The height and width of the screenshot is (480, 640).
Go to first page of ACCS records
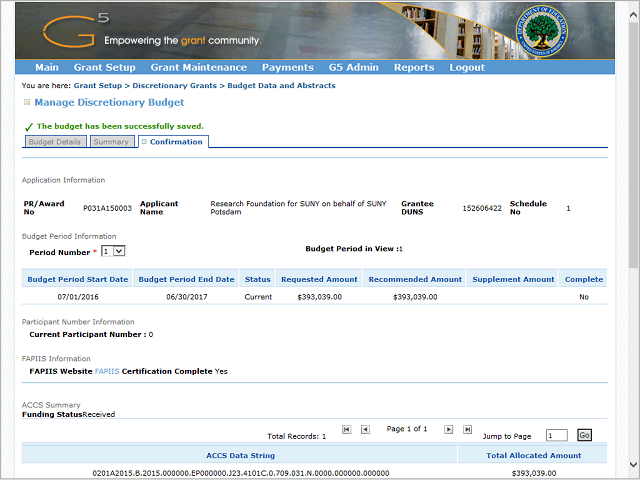347,429
